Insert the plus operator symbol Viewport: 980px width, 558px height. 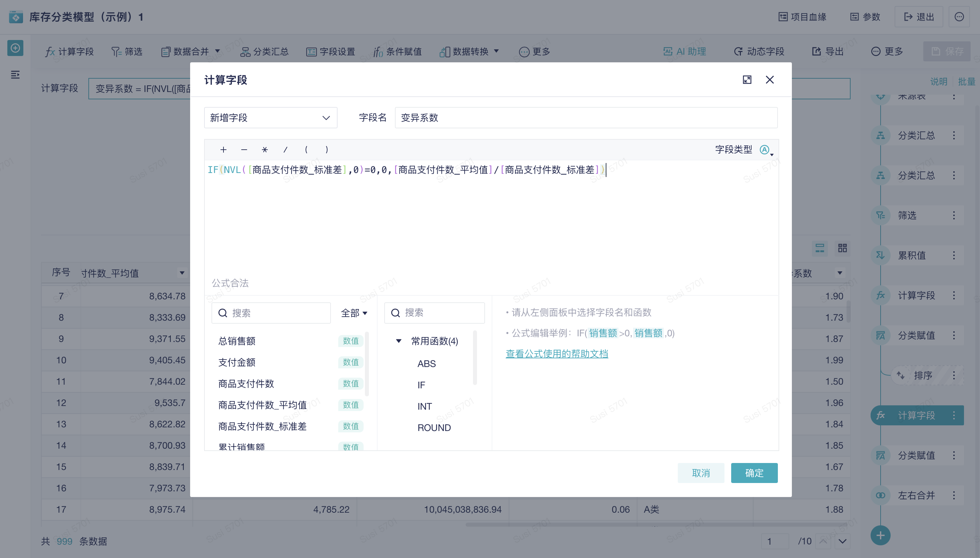click(223, 150)
